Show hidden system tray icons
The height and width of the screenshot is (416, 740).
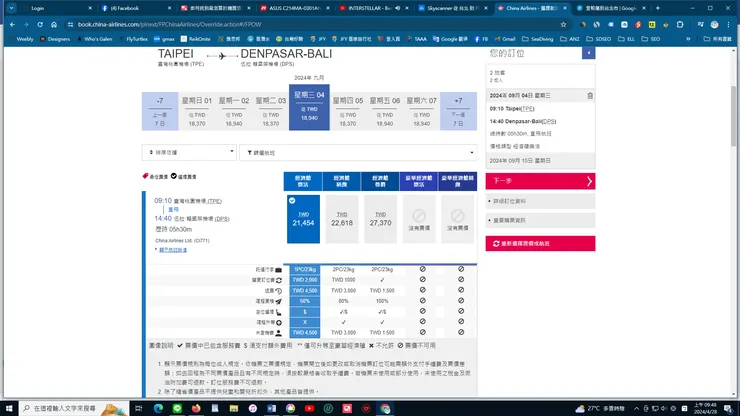click(x=636, y=408)
